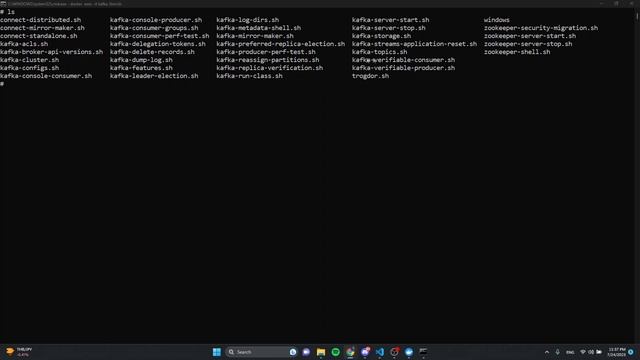The height and width of the screenshot is (360, 640).
Task: Click kafka-verifiable-producer.sh file name
Action: 403,68
